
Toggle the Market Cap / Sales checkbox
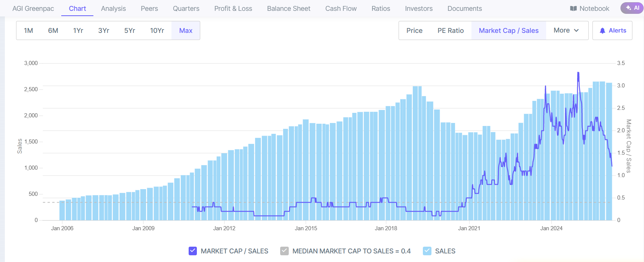click(x=193, y=251)
